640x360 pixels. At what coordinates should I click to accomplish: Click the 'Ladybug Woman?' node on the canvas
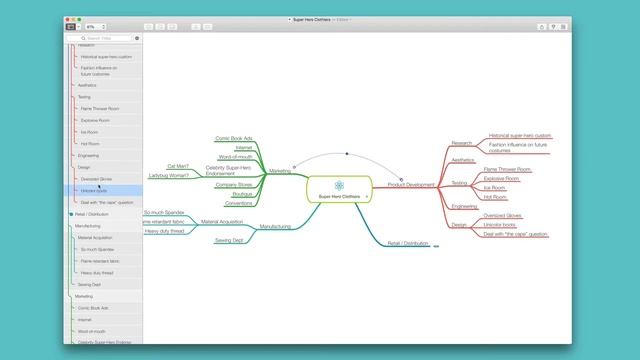(x=169, y=175)
